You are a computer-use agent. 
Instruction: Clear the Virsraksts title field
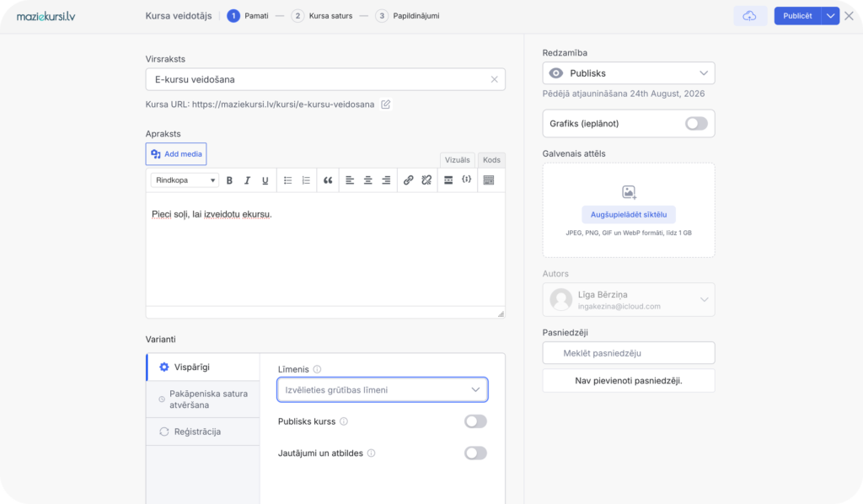click(494, 80)
